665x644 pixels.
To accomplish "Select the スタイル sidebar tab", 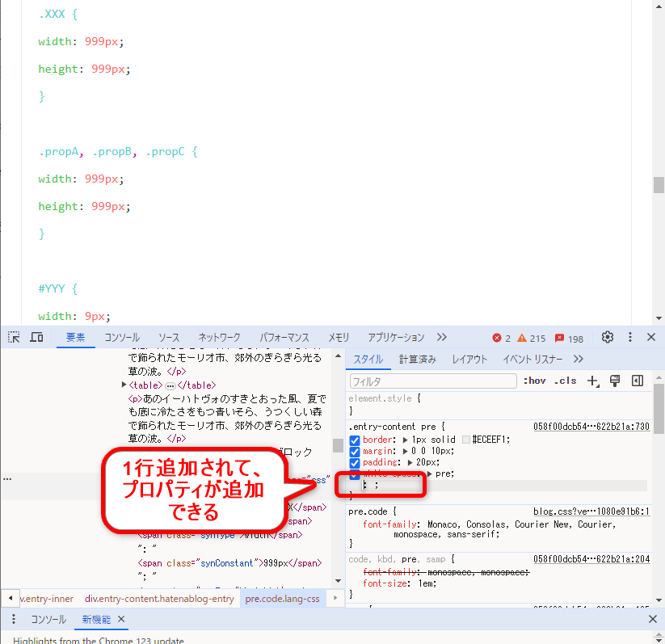I will [x=368, y=360].
